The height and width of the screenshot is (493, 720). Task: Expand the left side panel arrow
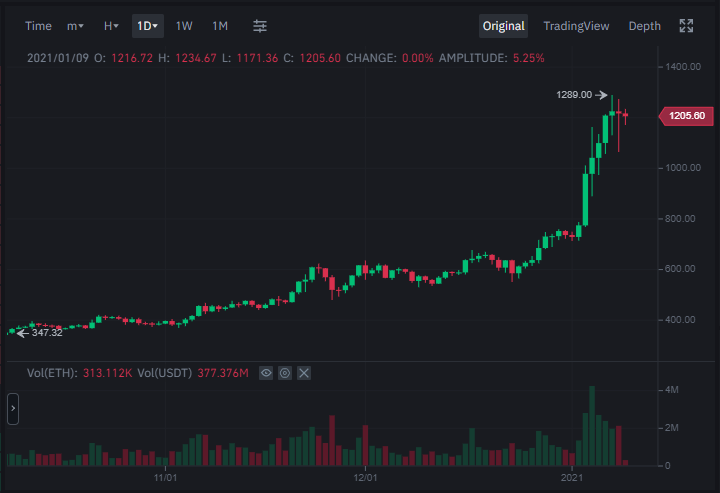13,409
